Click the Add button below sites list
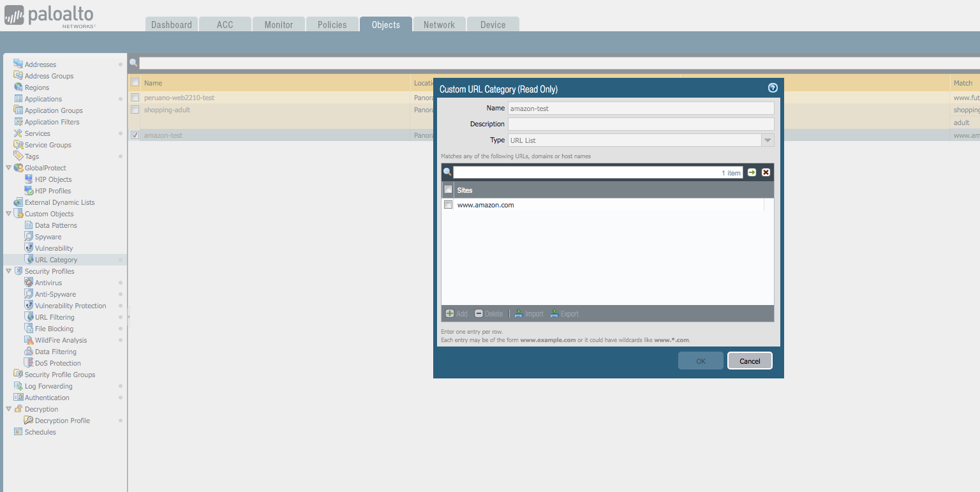The width and height of the screenshot is (980, 492). 457,313
